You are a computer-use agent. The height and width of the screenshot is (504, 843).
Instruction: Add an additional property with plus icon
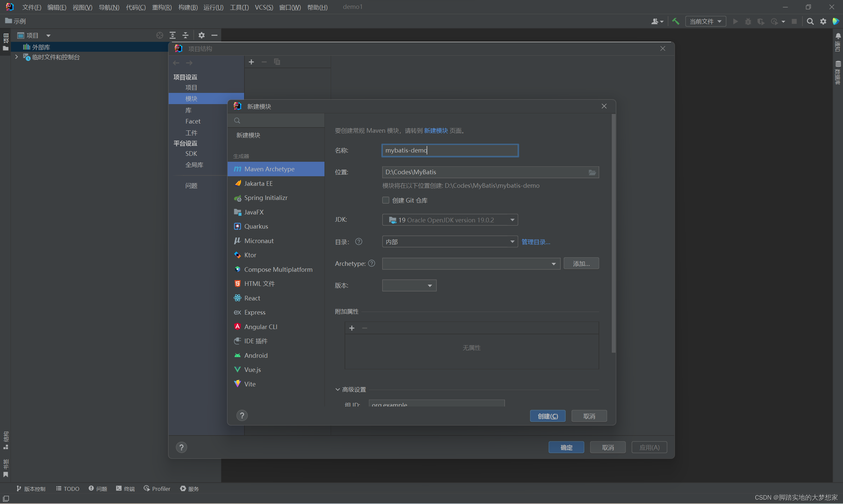[351, 328]
